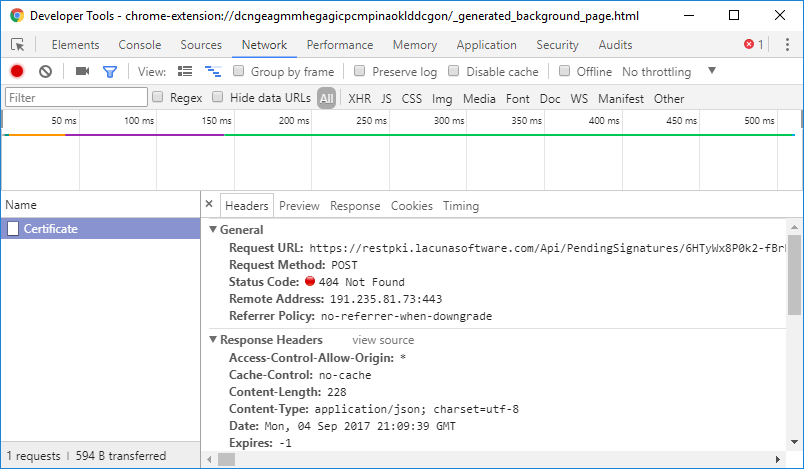This screenshot has height=469, width=804.
Task: Click the Certificate request file icon
Action: click(13, 229)
